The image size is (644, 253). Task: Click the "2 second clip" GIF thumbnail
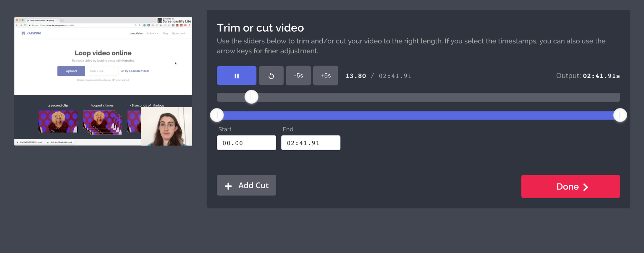58,121
